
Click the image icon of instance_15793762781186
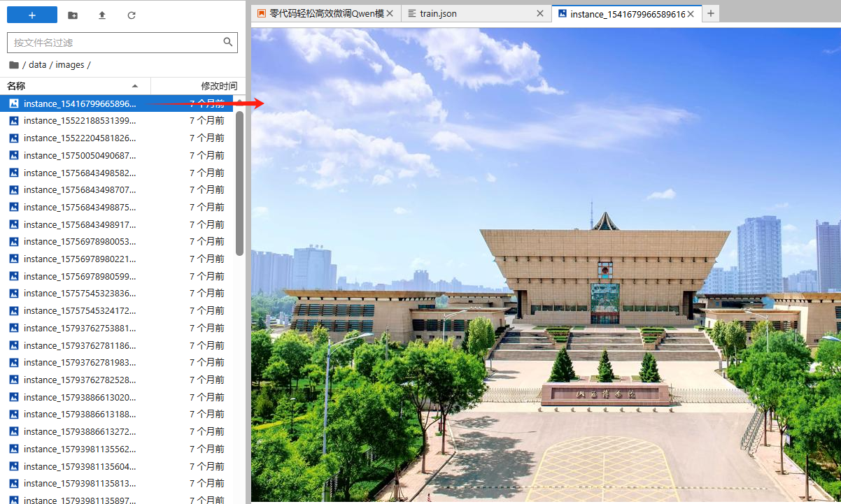13,345
